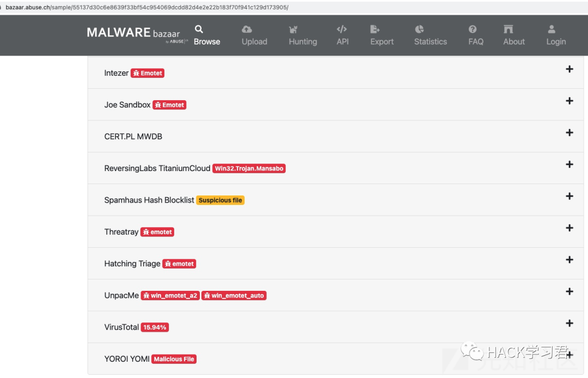Click the Statistics pie chart icon

click(419, 29)
